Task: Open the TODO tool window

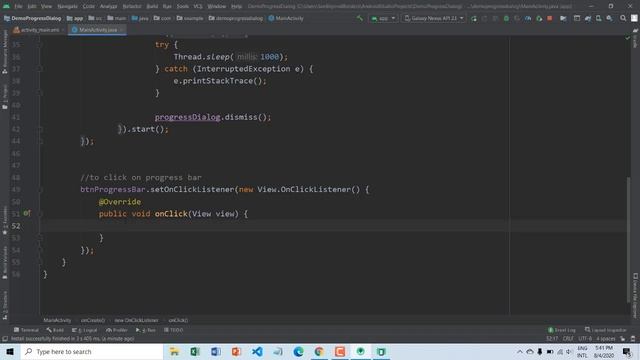Action: click(174, 330)
